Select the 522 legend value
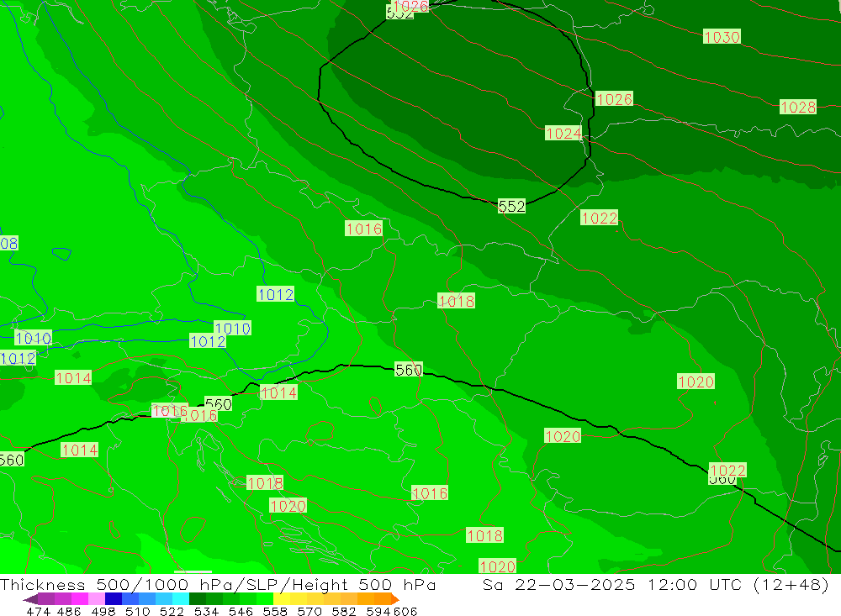Screen dimensions: 841x616 pos(172,611)
